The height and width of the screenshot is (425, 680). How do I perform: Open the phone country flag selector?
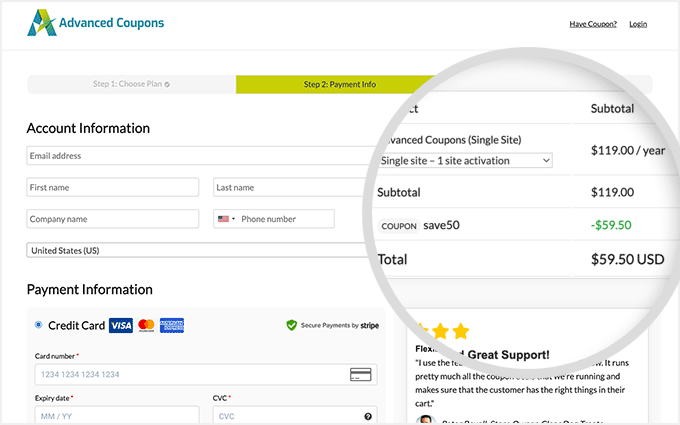tap(225, 219)
